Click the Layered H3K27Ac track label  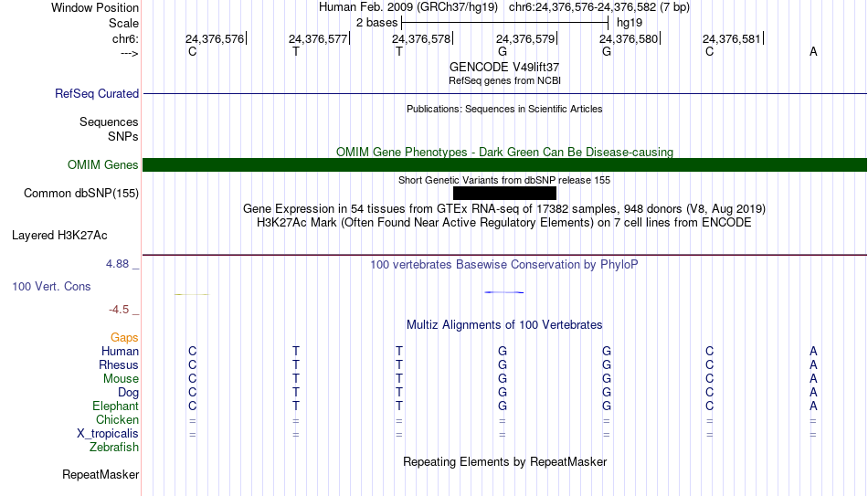point(59,236)
